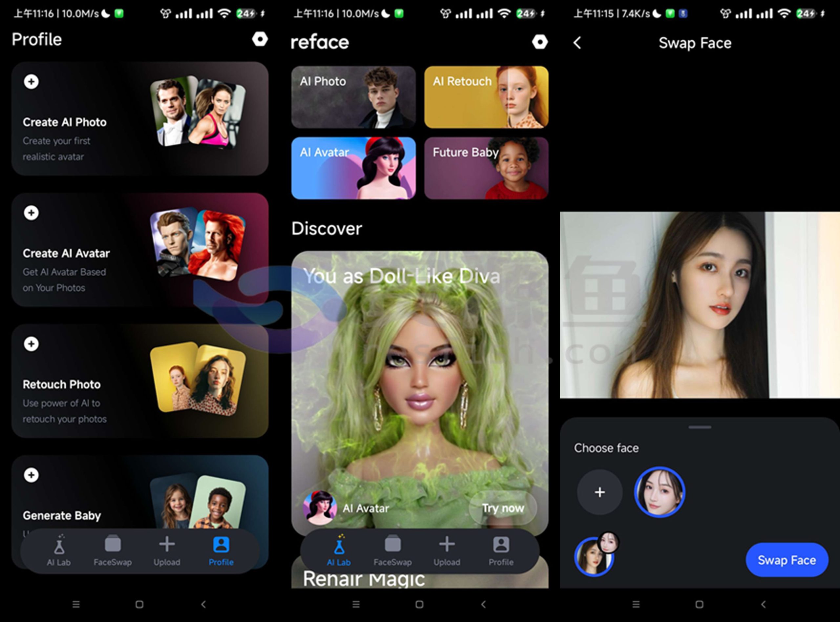Open Upload tab on reface screen
This screenshot has height=622, width=840.
click(447, 550)
